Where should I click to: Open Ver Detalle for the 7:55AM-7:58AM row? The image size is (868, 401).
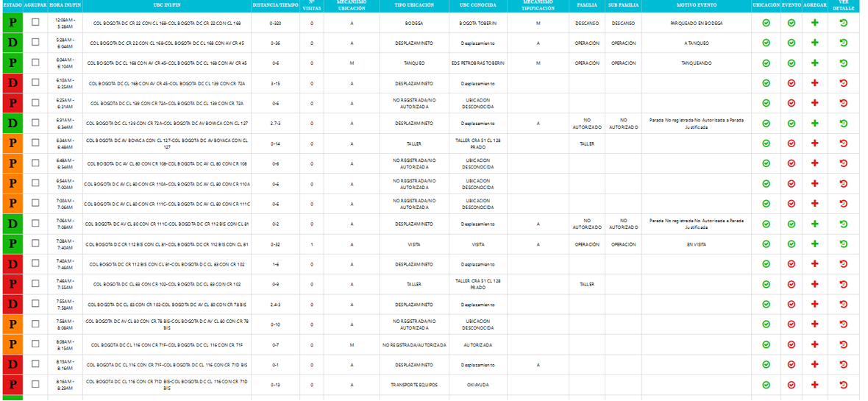(844, 304)
